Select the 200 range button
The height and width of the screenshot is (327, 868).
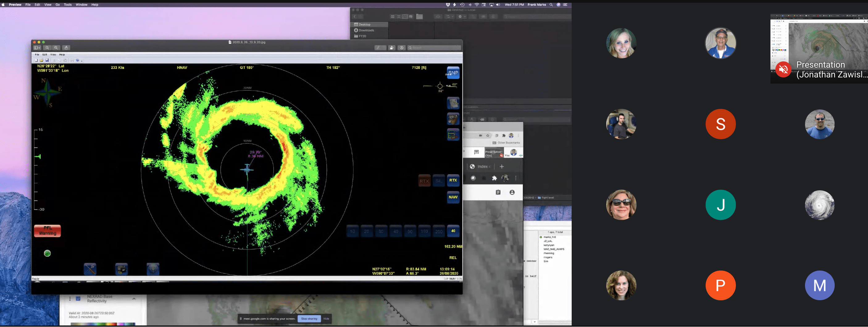tap(439, 231)
